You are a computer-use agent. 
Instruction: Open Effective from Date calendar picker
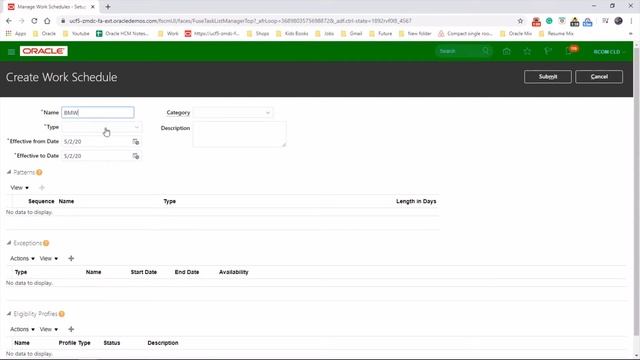point(136,142)
